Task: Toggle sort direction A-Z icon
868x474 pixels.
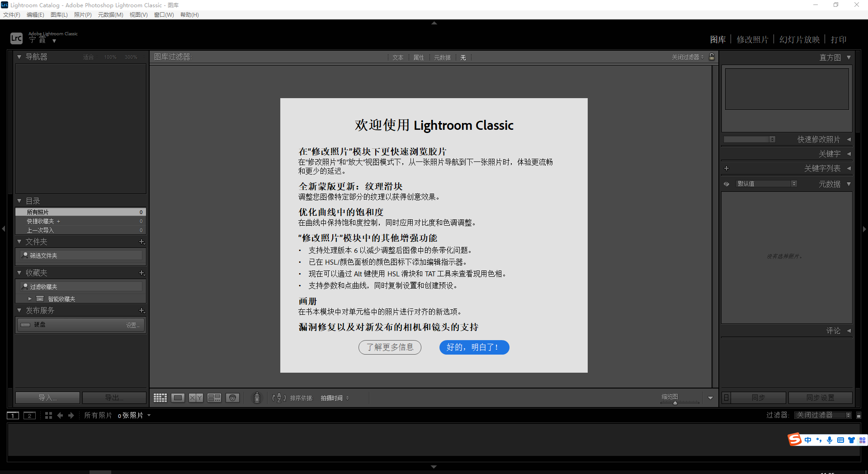Action: click(x=279, y=398)
